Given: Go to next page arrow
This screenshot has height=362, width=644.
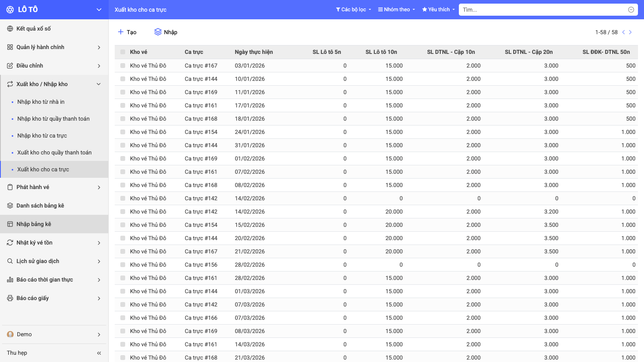Looking at the screenshot, I should [630, 32].
